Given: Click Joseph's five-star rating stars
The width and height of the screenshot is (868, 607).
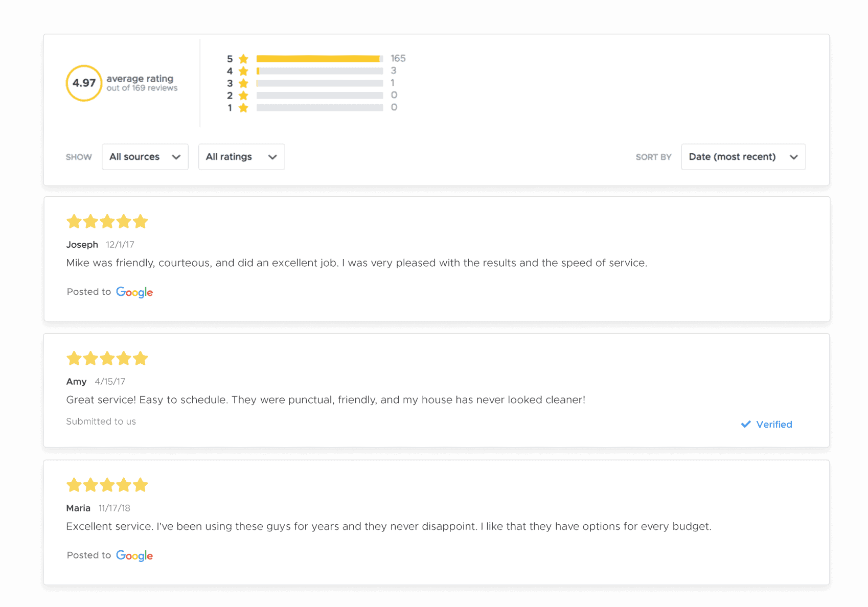Looking at the screenshot, I should click(x=107, y=222).
